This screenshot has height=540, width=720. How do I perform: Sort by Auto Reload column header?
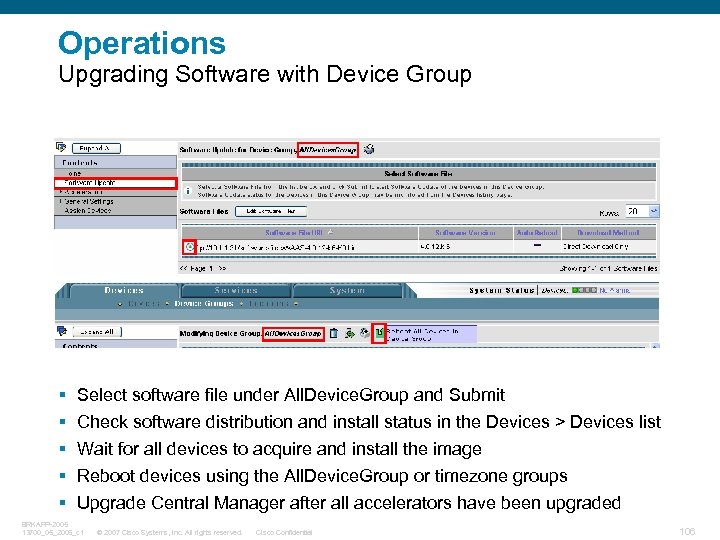(x=537, y=233)
